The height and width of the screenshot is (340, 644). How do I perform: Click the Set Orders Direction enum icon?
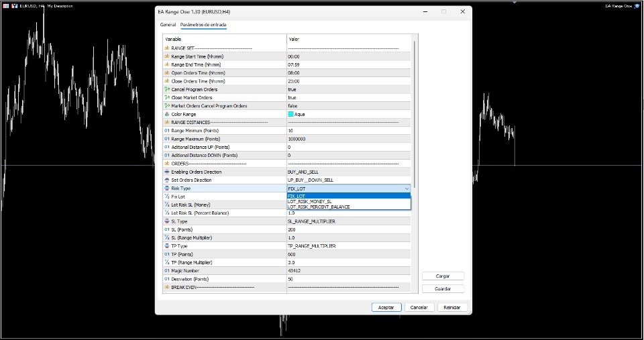(x=167, y=180)
